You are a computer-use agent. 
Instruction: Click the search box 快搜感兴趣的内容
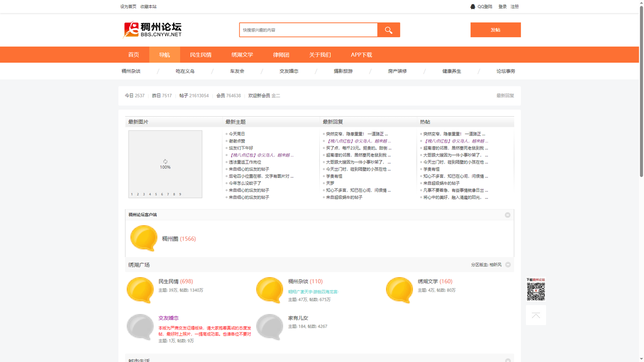coord(309,30)
